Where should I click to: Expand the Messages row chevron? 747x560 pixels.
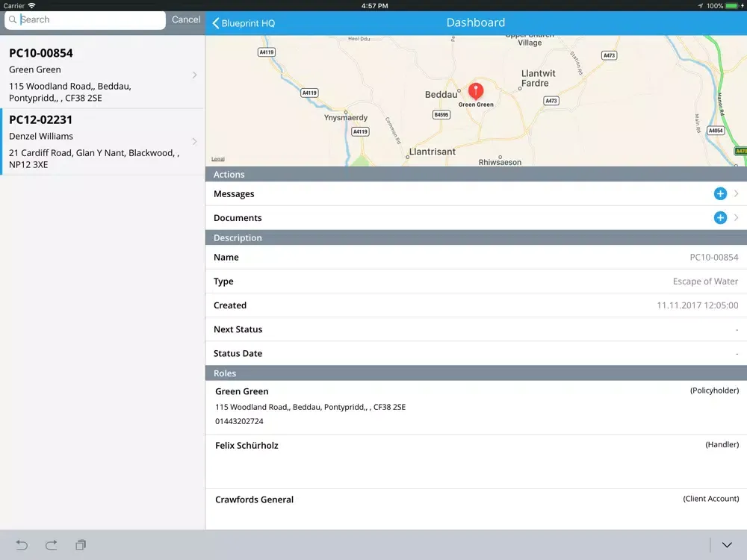pos(737,194)
